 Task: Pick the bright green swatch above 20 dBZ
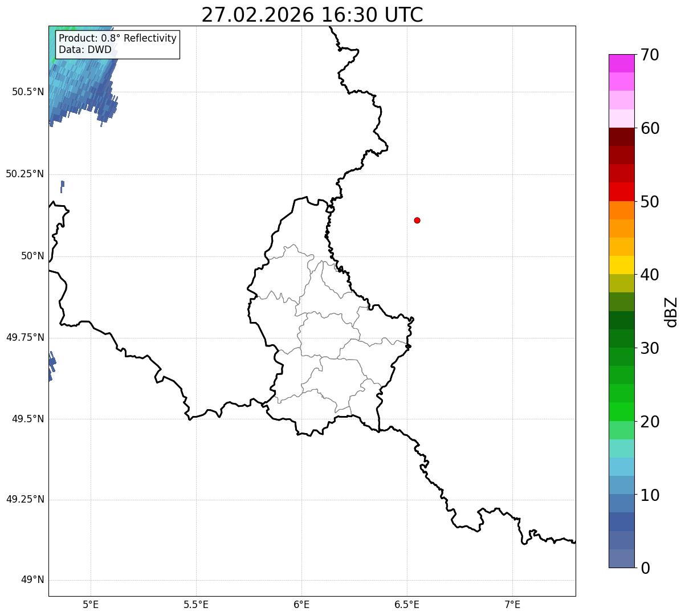[x=621, y=412]
